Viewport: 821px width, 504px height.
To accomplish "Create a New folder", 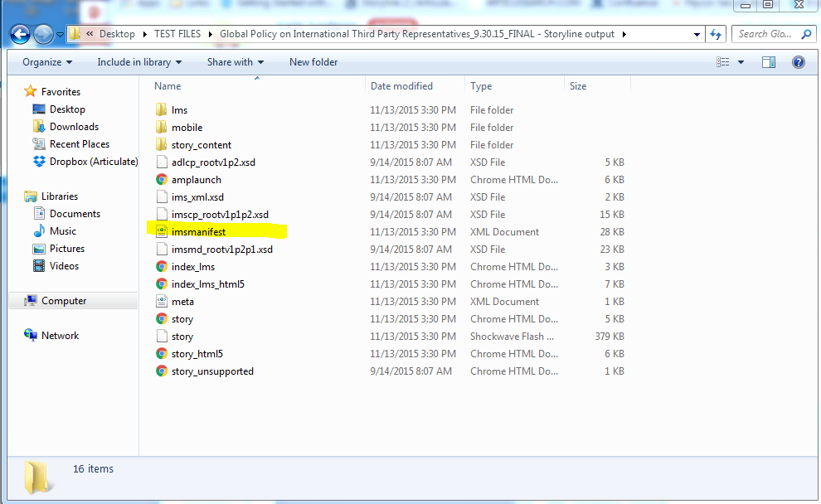I will point(313,61).
